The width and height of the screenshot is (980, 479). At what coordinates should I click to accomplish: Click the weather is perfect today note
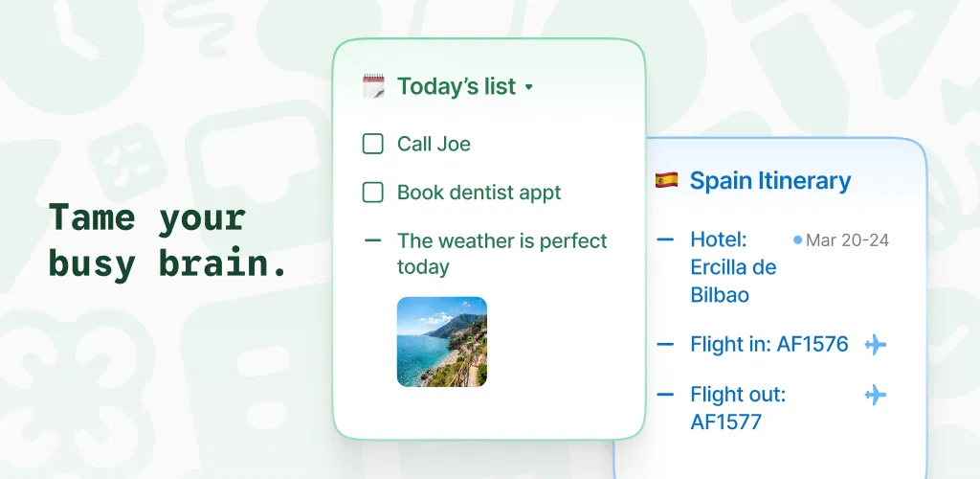click(x=501, y=254)
